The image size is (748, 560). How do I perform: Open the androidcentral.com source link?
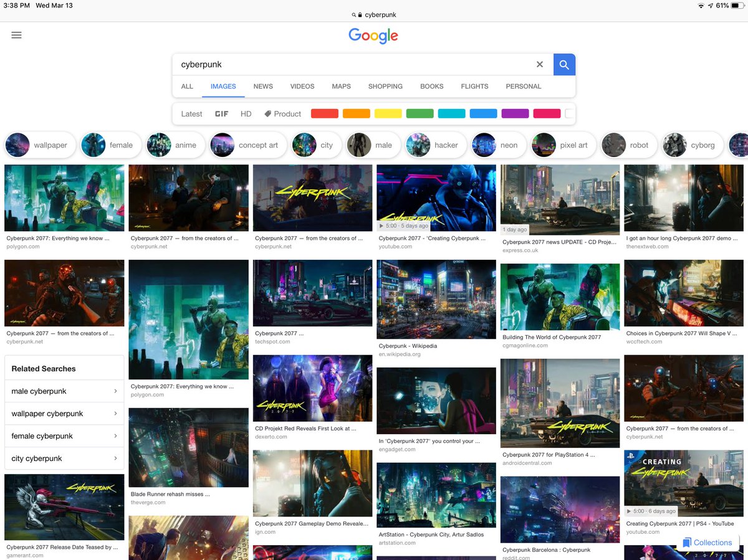[527, 463]
